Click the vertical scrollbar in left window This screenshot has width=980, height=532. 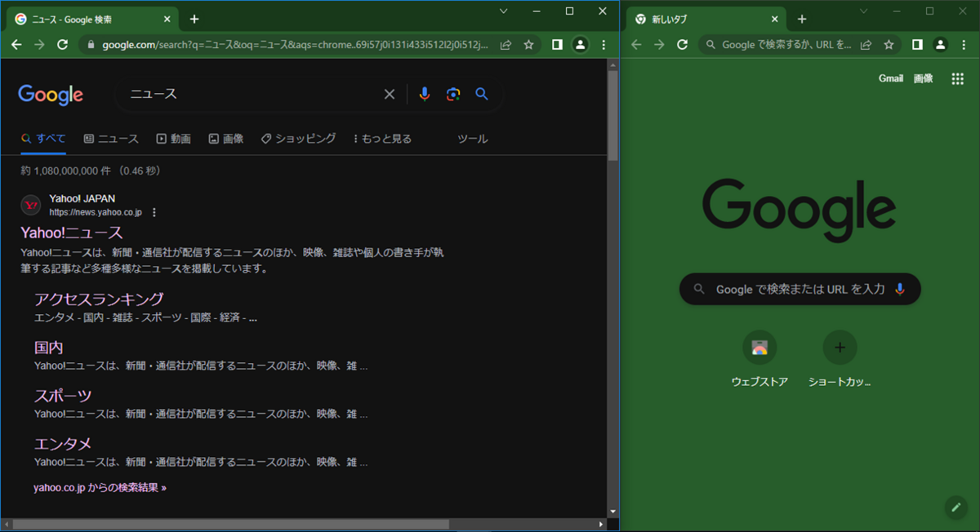[612, 114]
